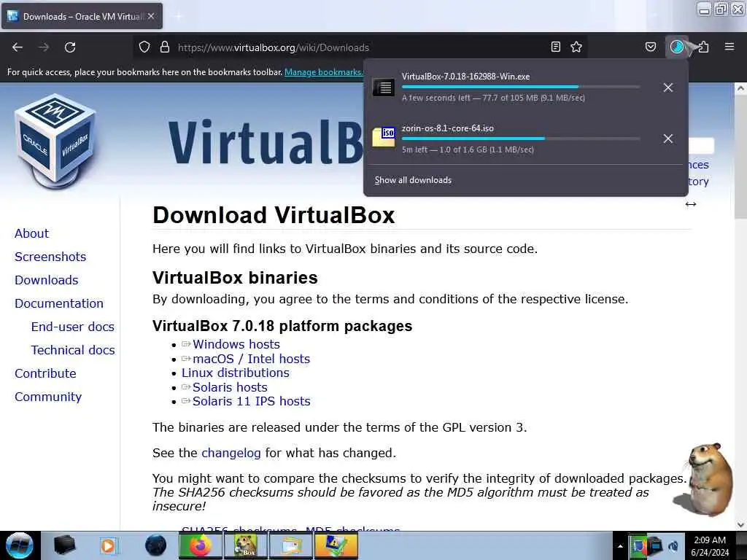Select the Downloads – Oracle VM VirtualBox tab
The height and width of the screenshot is (560, 747).
point(82,16)
